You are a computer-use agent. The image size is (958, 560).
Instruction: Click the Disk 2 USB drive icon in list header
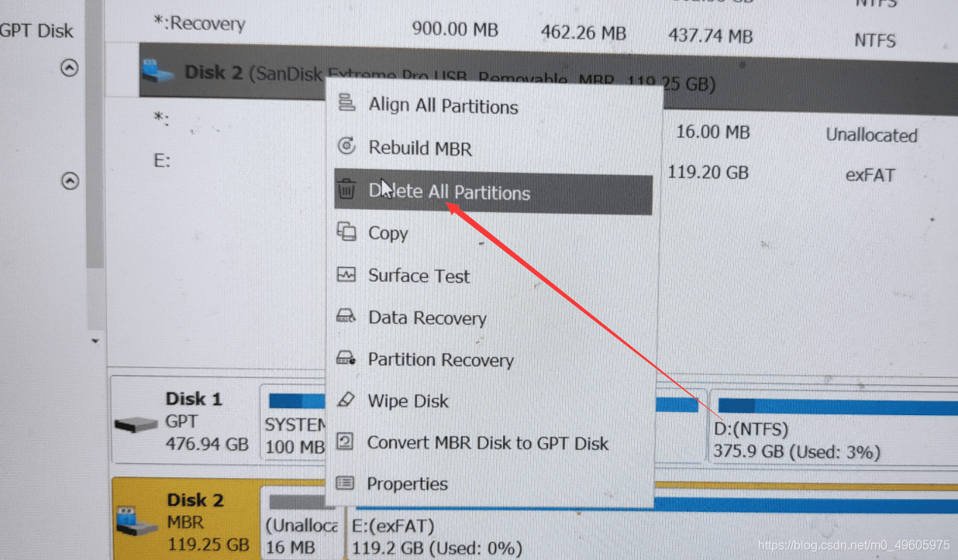click(159, 73)
